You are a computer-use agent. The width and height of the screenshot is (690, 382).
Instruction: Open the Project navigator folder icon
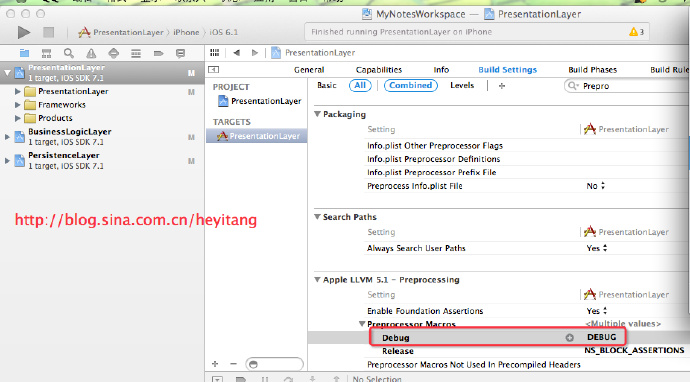24,53
